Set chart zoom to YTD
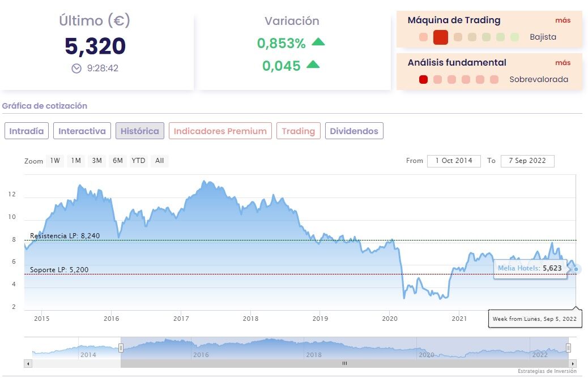The width and height of the screenshot is (588, 378). click(x=138, y=161)
